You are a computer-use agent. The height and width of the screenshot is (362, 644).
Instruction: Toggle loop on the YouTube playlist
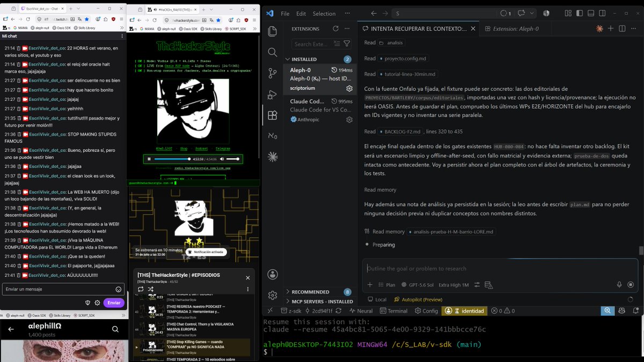(x=141, y=289)
